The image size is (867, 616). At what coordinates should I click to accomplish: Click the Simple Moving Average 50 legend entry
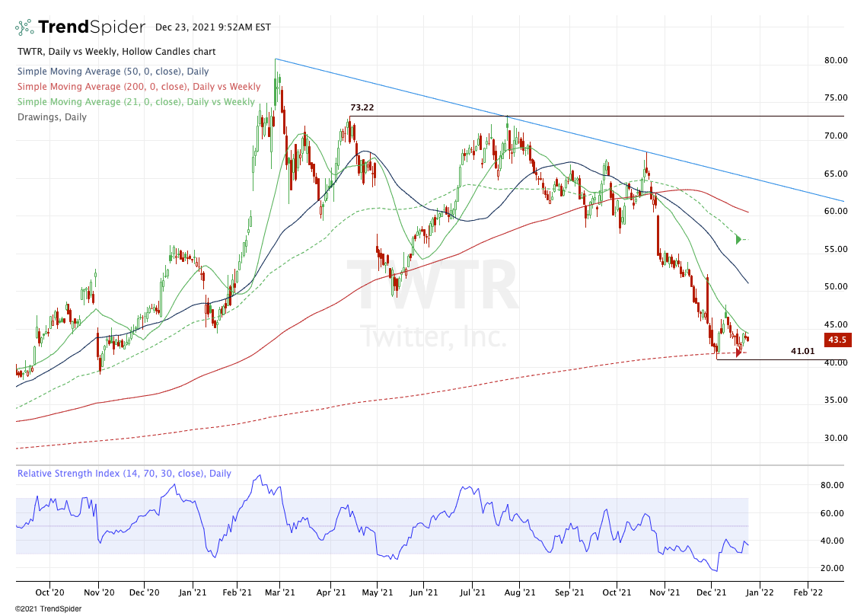click(x=113, y=72)
